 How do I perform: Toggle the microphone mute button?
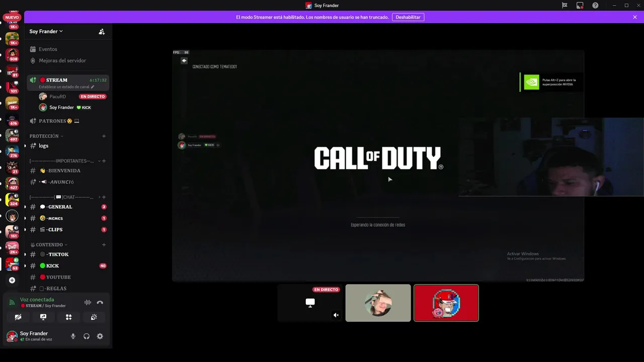[73, 336]
